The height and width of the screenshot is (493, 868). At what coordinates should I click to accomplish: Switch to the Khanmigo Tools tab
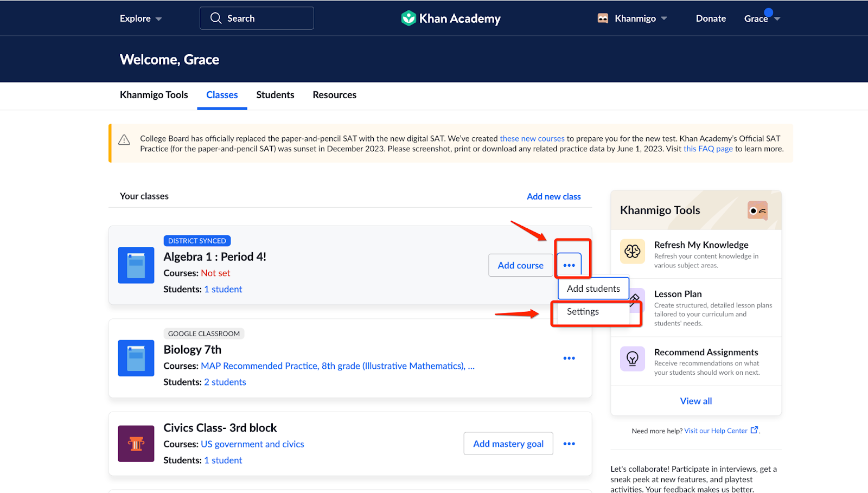tap(154, 95)
